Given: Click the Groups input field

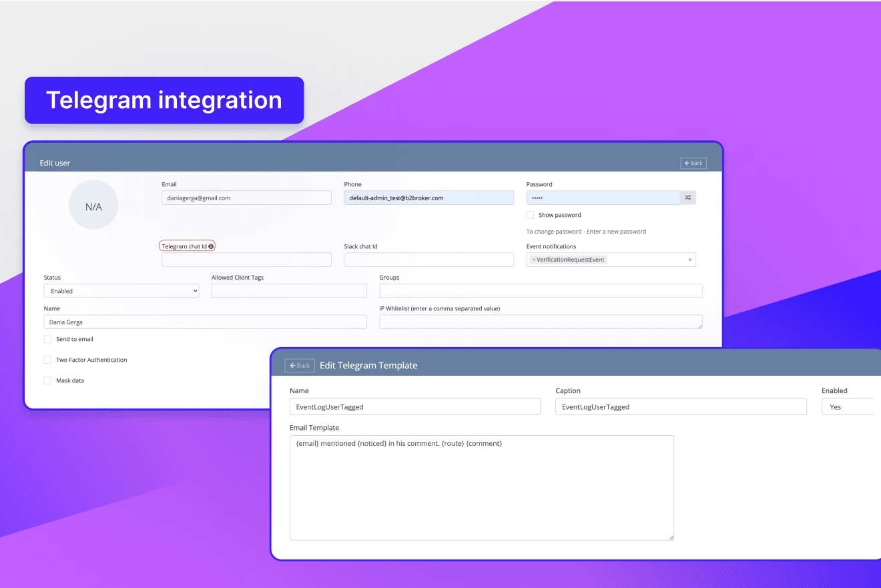Looking at the screenshot, I should (x=541, y=291).
